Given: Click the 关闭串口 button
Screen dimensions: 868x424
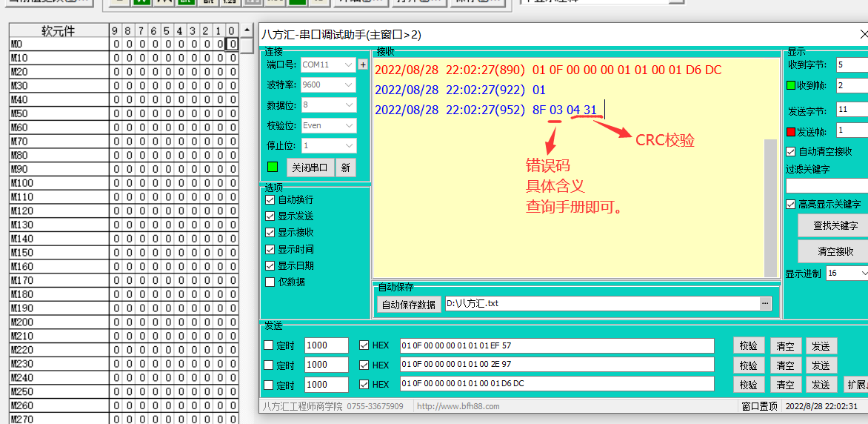Looking at the screenshot, I should click(310, 167).
